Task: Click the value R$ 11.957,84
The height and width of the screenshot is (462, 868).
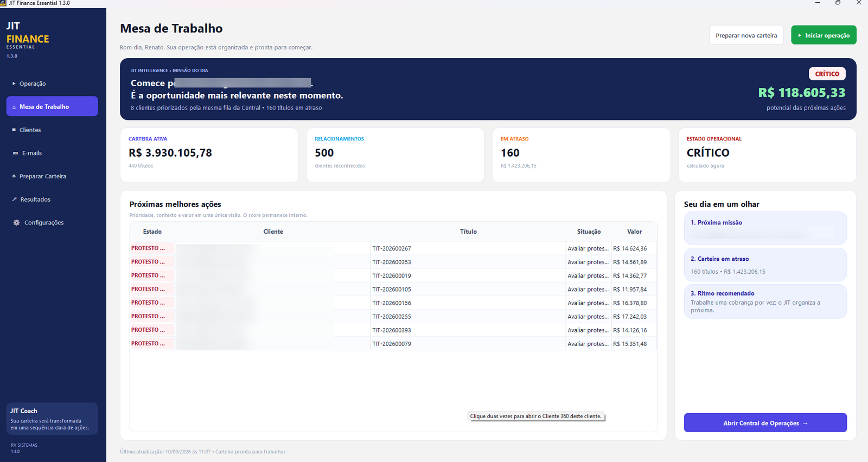Action: coord(630,289)
